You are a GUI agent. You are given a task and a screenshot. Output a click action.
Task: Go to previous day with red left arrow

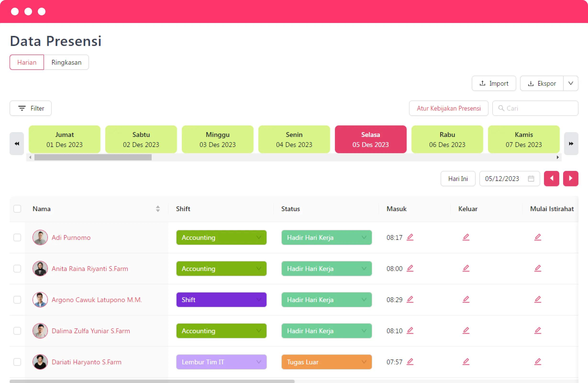[x=551, y=179]
